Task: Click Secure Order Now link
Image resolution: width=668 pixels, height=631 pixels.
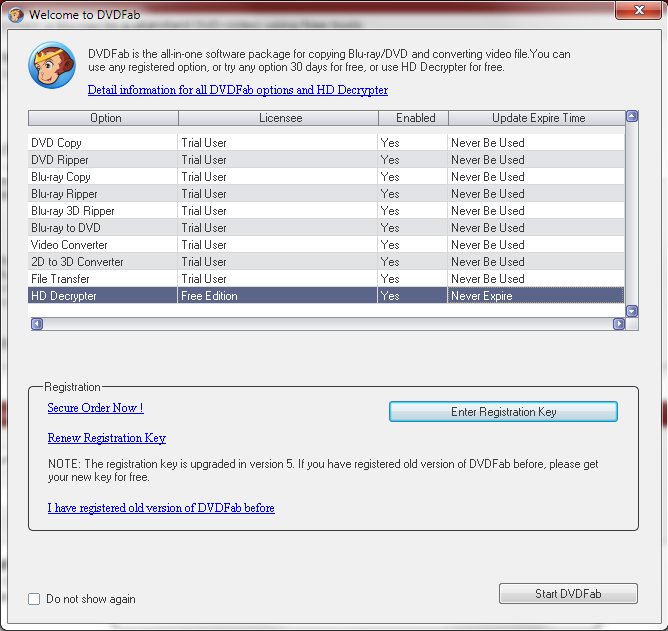Action: (x=95, y=408)
